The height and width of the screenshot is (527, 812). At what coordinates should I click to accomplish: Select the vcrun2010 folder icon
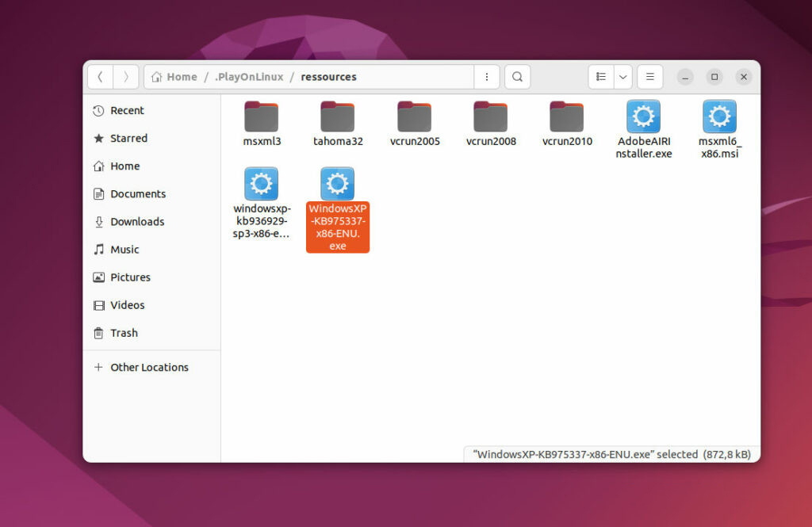coord(567,116)
